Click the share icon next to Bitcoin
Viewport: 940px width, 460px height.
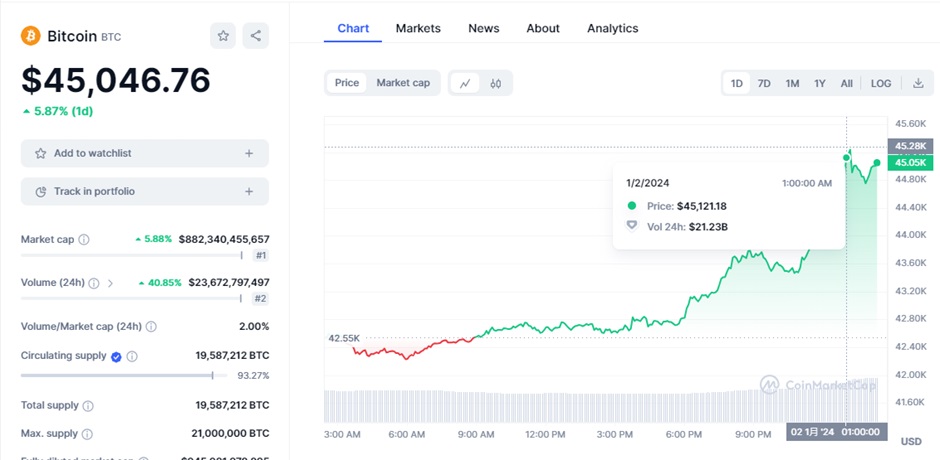[256, 36]
